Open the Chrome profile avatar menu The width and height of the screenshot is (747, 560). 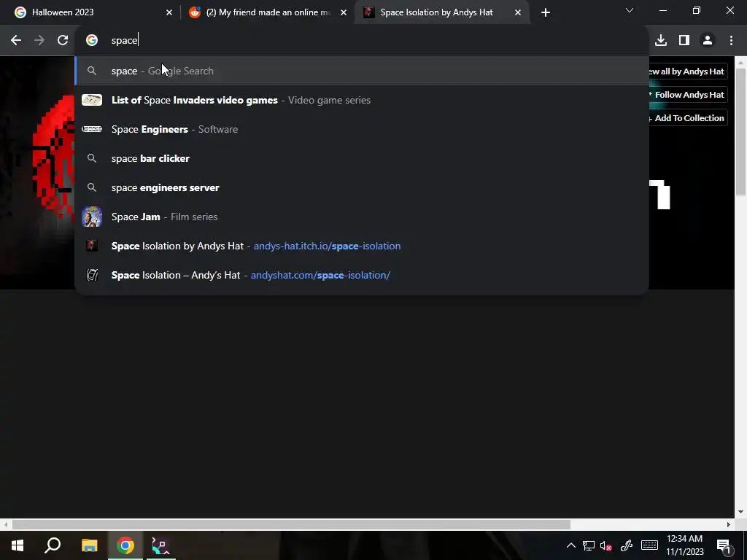tap(708, 41)
